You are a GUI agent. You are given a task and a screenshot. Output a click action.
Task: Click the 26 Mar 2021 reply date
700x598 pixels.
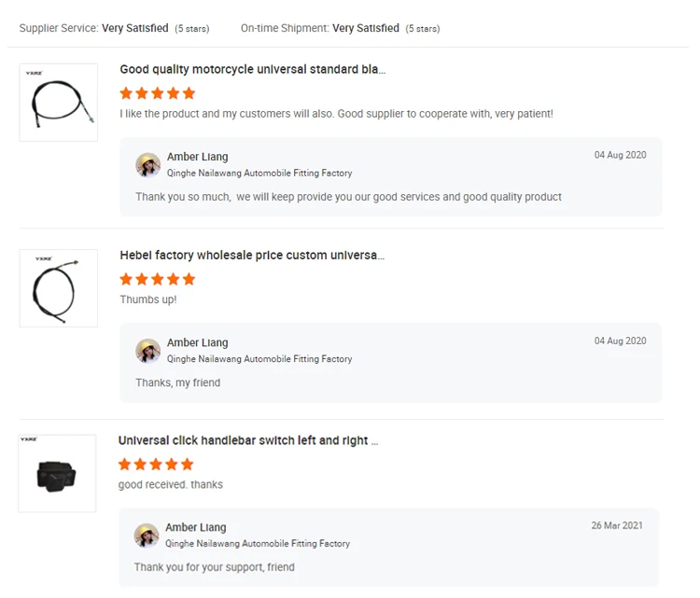(617, 526)
